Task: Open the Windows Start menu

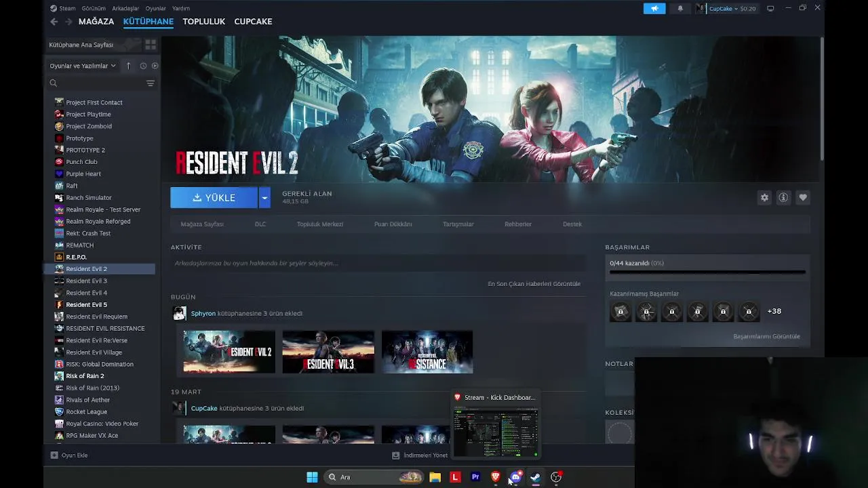Action: [x=312, y=477]
